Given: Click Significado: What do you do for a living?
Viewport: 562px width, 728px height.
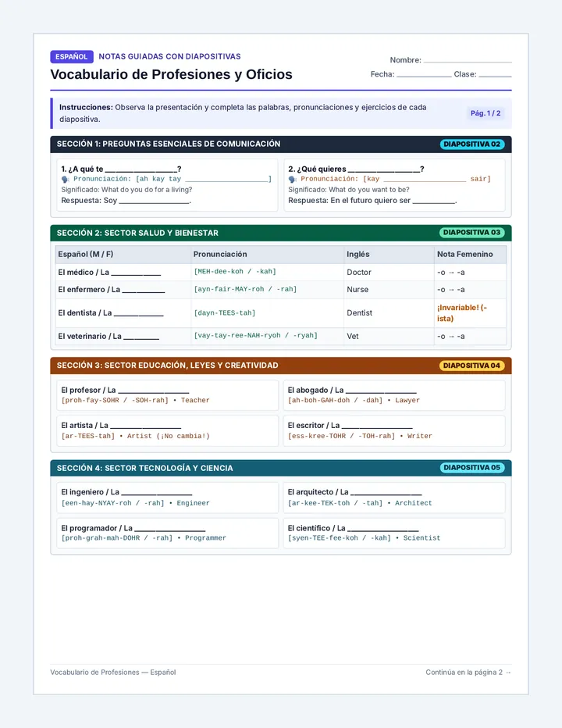Looking at the screenshot, I should tap(126, 190).
